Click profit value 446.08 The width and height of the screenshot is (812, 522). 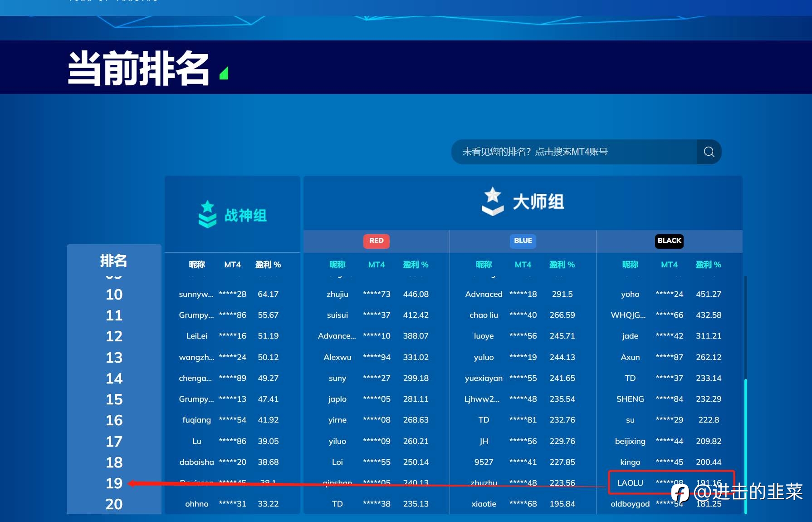coord(416,294)
